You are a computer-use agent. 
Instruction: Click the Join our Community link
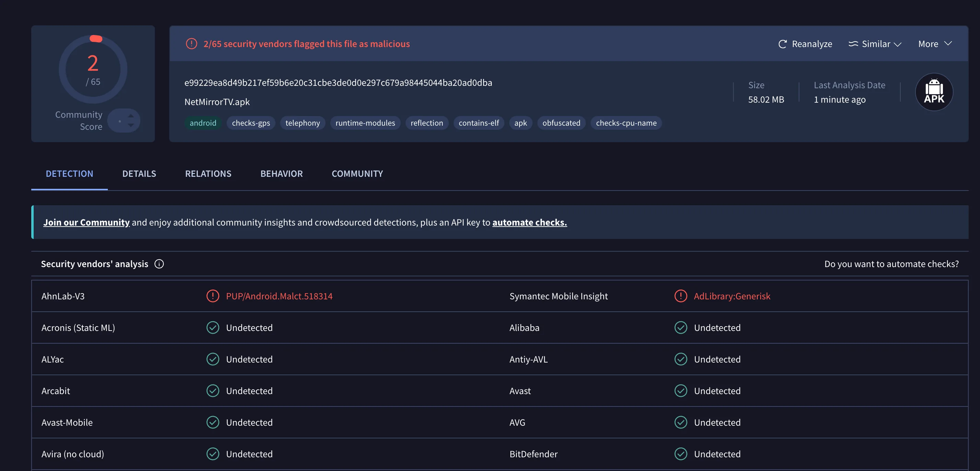(86, 222)
